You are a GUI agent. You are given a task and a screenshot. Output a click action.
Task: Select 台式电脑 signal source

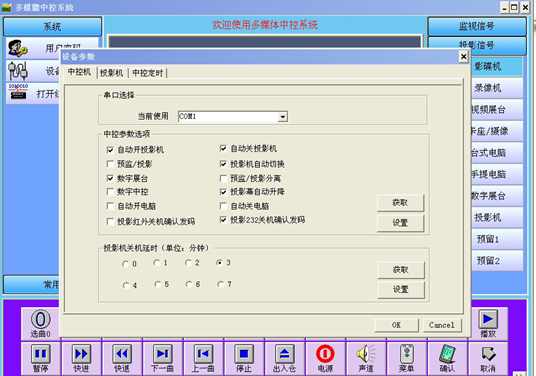pyautogui.click(x=497, y=153)
